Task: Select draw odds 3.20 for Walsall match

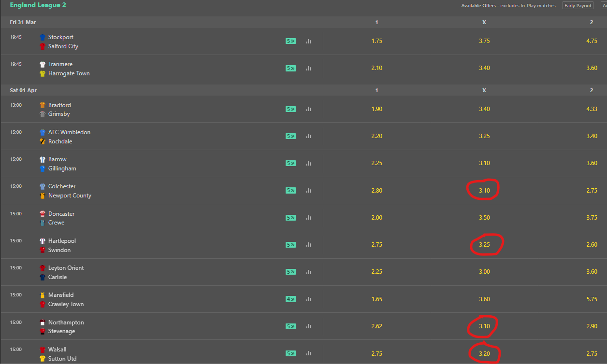Action: [484, 353]
